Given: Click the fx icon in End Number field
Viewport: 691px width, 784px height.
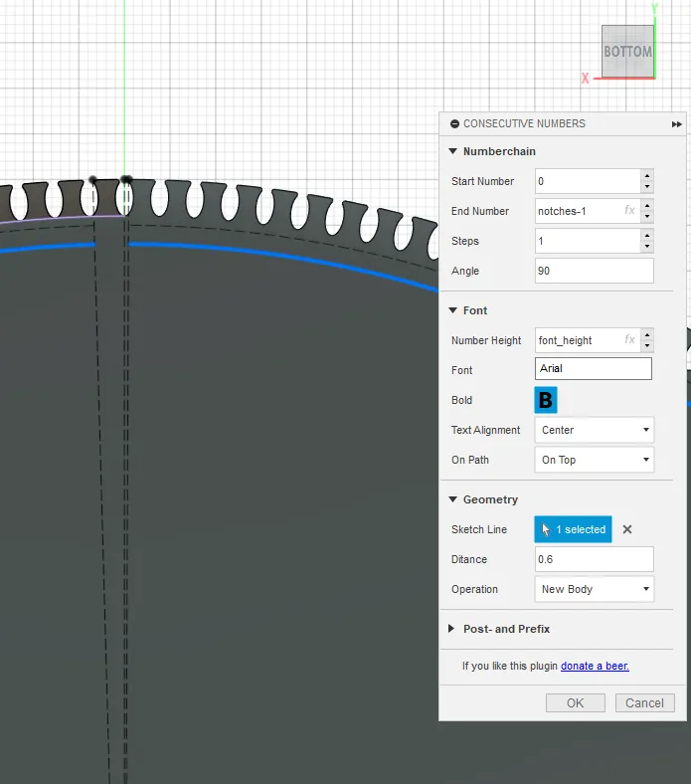Looking at the screenshot, I should click(629, 210).
